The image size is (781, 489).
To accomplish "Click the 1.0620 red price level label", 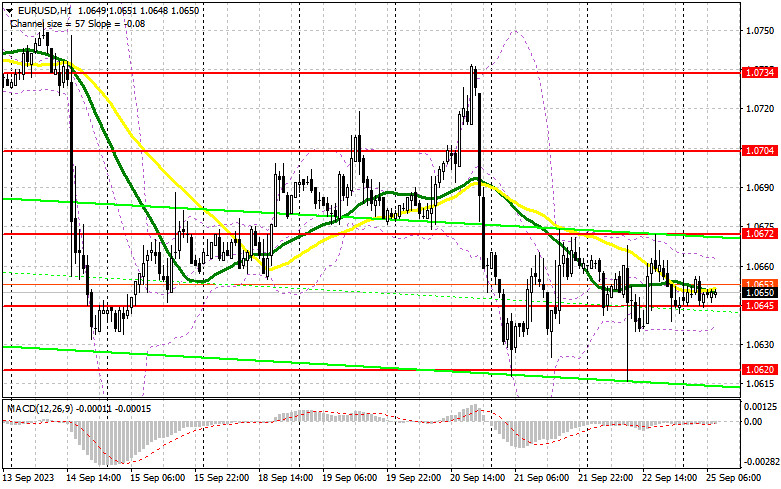I will click(x=760, y=369).
